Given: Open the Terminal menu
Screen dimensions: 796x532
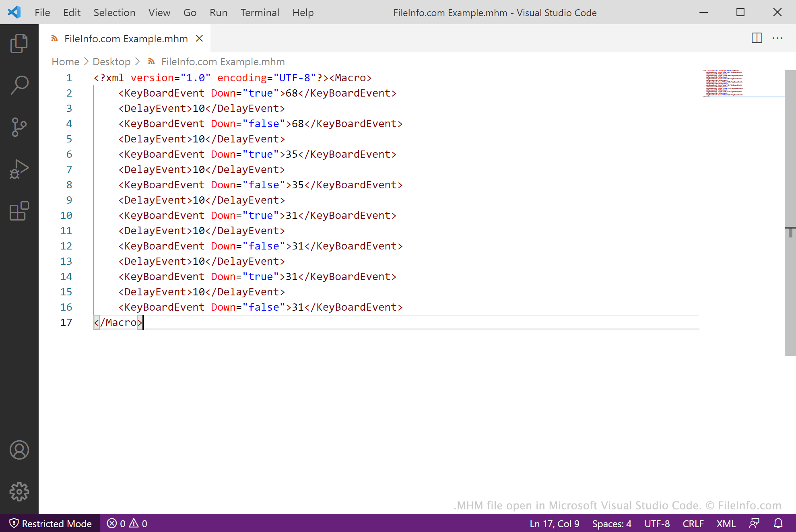Looking at the screenshot, I should click(260, 12).
